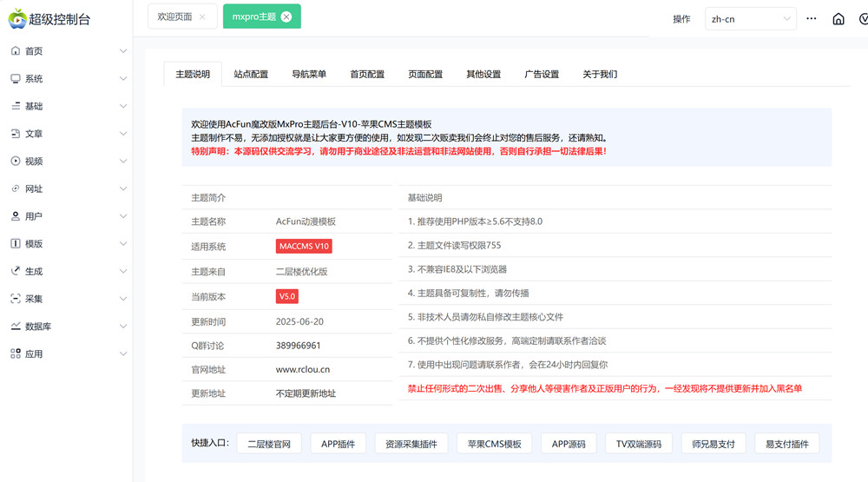Image resolution: width=868 pixels, height=482 pixels.
Task: Click the 资源采集插件 shortcut button
Action: click(411, 444)
